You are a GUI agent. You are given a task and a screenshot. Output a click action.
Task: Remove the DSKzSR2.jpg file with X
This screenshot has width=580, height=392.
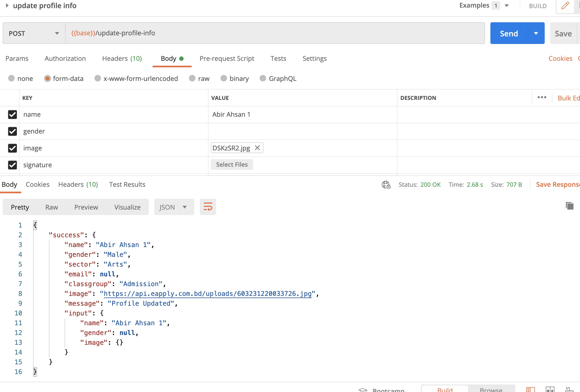coord(257,148)
